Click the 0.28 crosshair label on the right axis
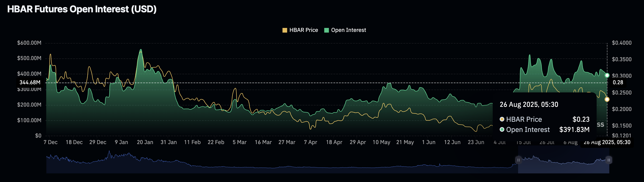Viewport: 644px width, 182px height. (618, 82)
